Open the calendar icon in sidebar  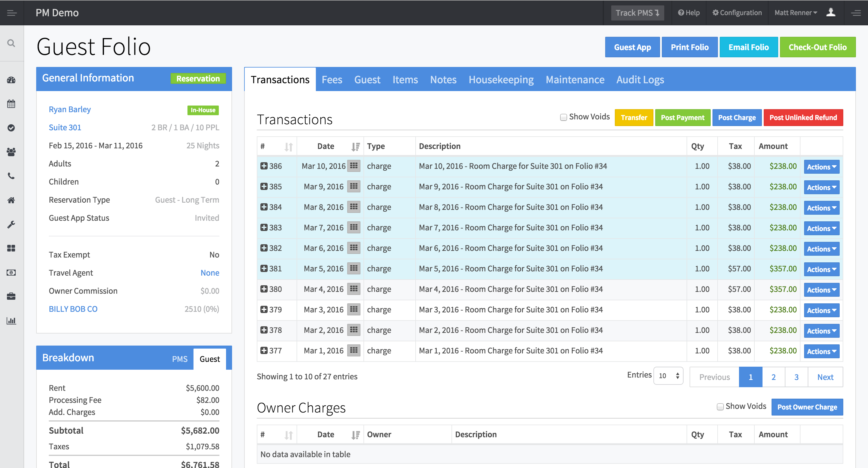coord(11,104)
